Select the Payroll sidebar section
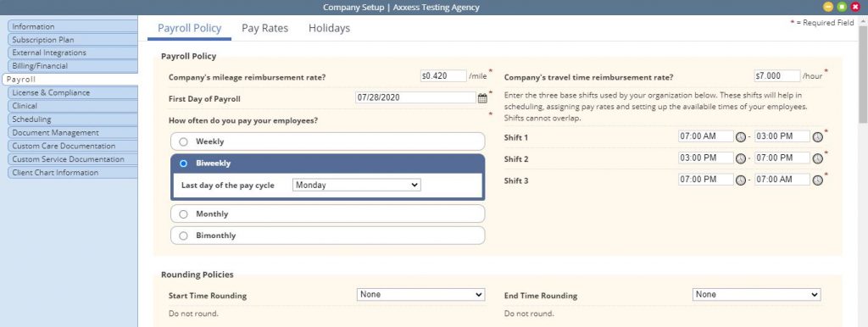868x327 pixels. [70, 79]
